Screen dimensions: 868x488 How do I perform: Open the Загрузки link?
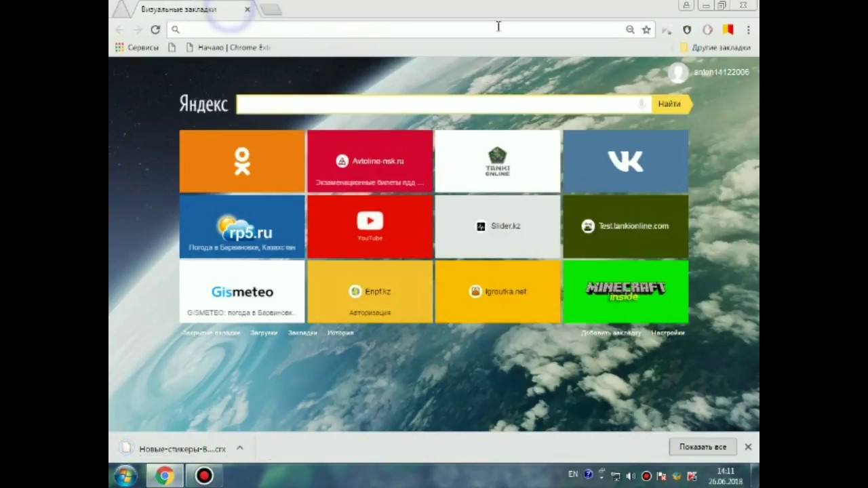pyautogui.click(x=264, y=333)
